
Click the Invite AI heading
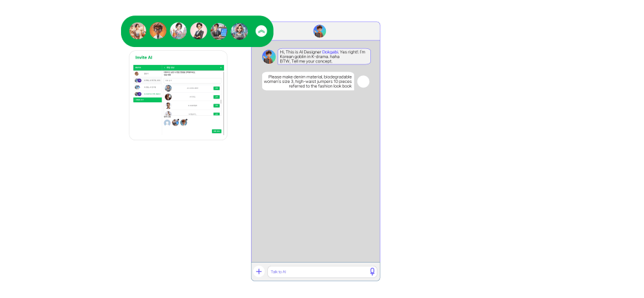(144, 57)
